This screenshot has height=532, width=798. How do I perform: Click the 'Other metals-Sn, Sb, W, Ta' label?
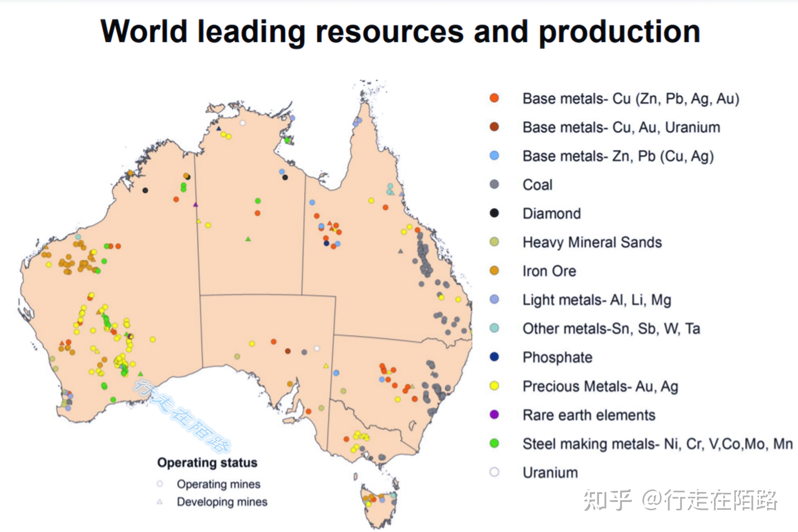pyautogui.click(x=611, y=329)
